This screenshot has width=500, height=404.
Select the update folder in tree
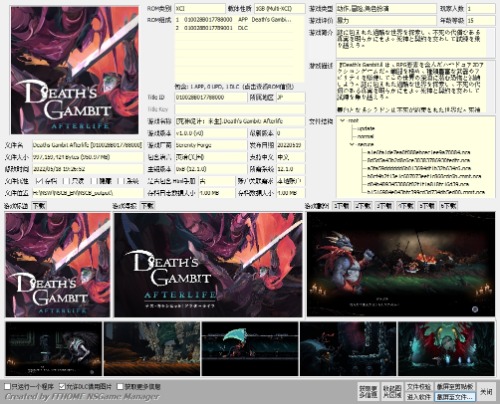coord(365,128)
